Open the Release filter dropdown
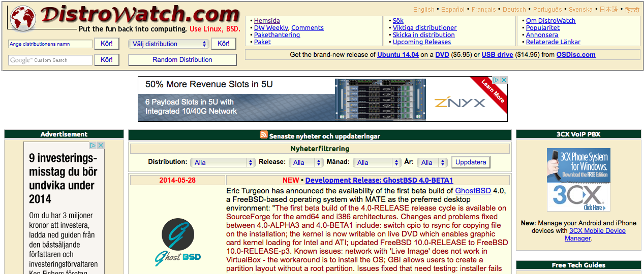The height and width of the screenshot is (274, 644). pyautogui.click(x=306, y=162)
